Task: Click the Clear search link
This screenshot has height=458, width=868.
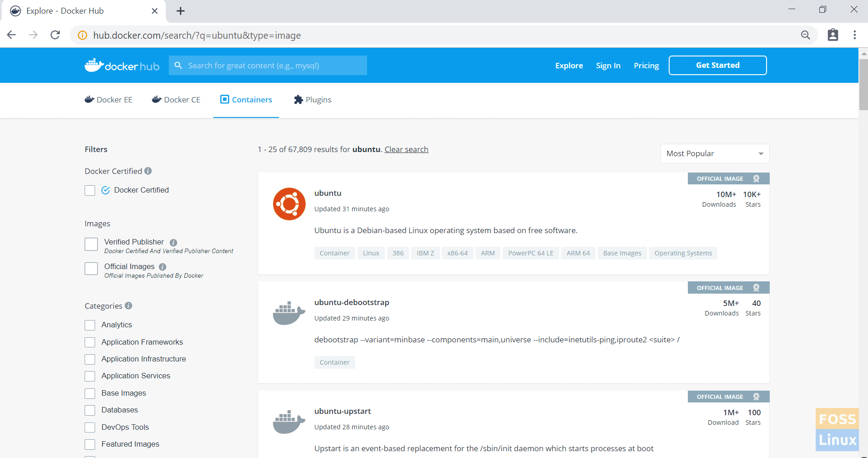Action: tap(406, 149)
